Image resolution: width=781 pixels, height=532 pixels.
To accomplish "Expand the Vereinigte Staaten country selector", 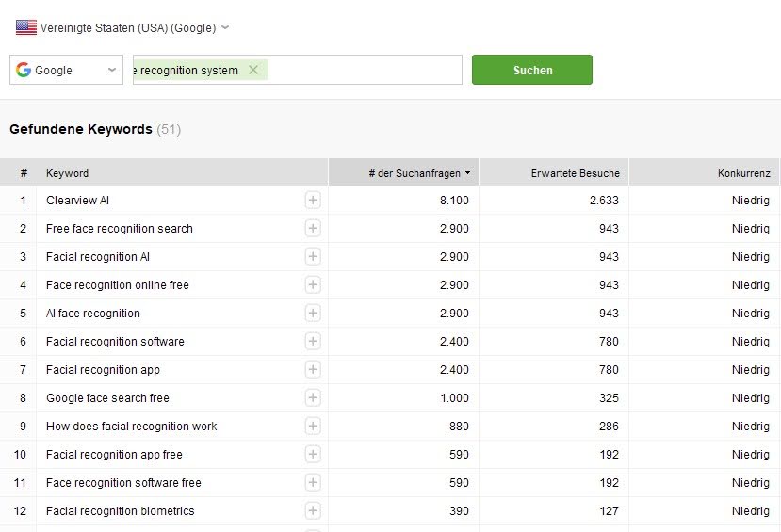I will coord(122,28).
